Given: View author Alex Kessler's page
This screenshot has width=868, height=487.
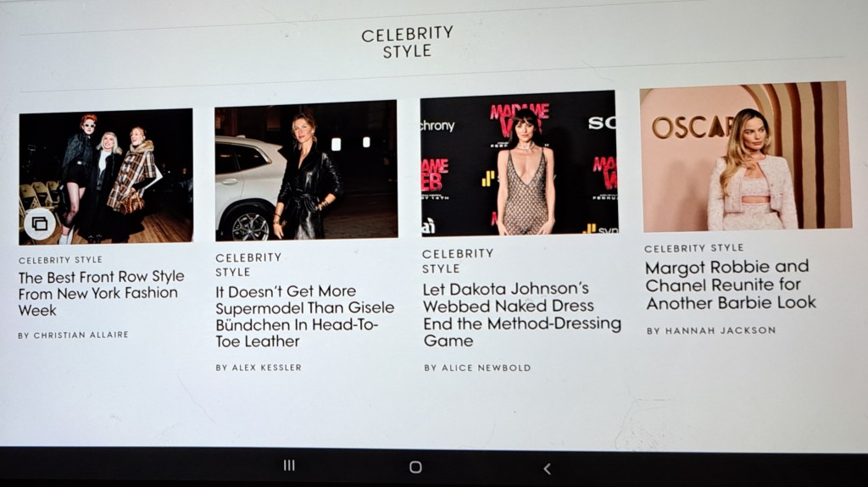Looking at the screenshot, I should click(259, 368).
